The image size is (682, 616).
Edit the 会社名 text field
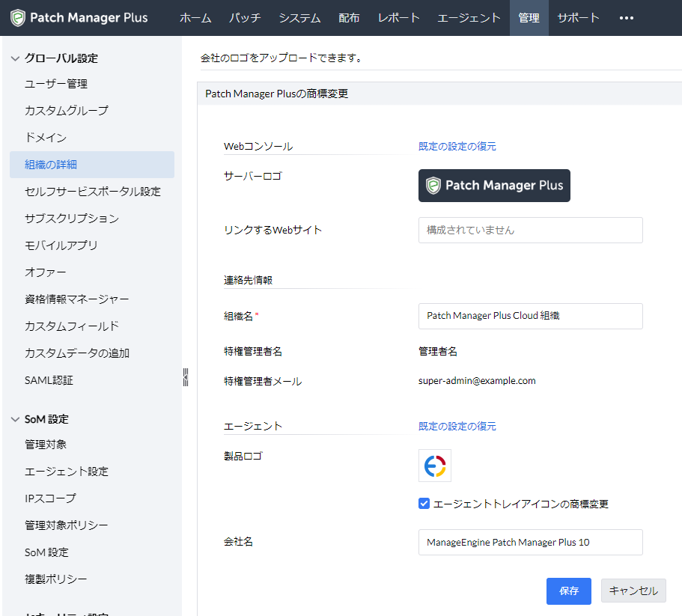click(530, 543)
